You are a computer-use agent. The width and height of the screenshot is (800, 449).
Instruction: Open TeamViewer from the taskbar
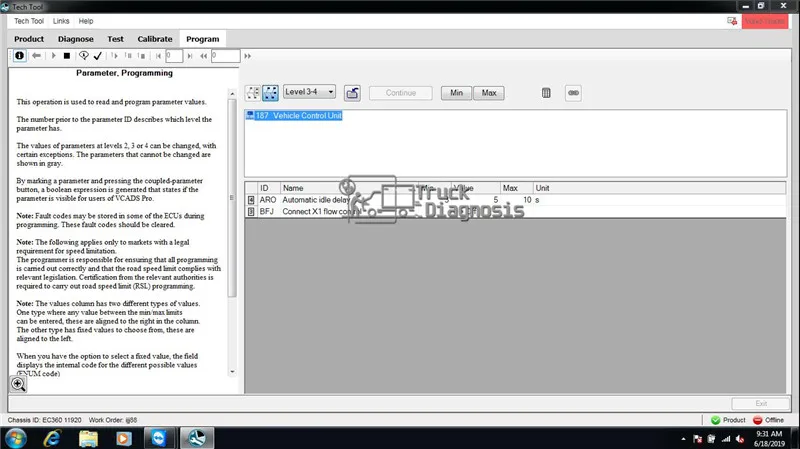(x=159, y=438)
